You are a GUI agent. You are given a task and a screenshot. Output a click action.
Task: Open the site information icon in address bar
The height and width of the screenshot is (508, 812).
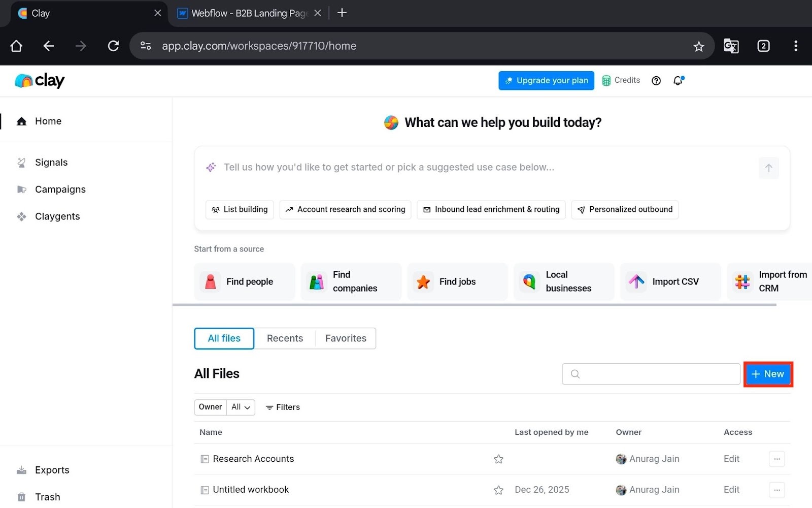pyautogui.click(x=146, y=46)
